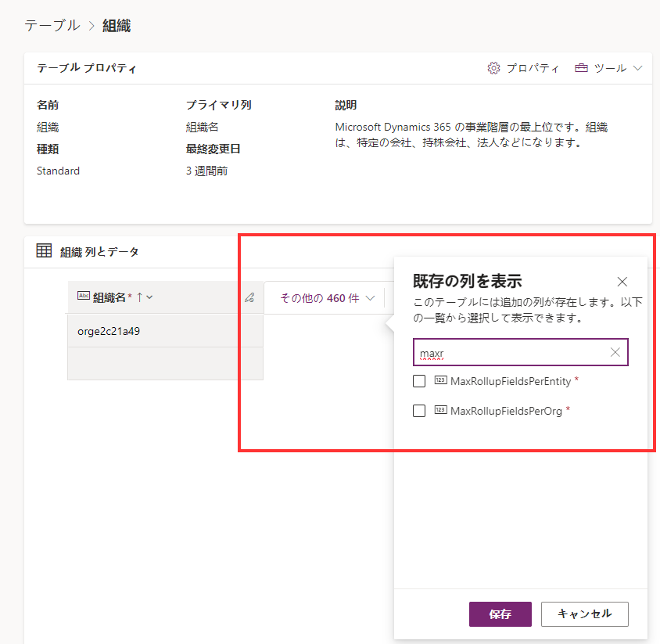
Task: Close the 既存の列を表示 panel
Action: click(x=622, y=282)
